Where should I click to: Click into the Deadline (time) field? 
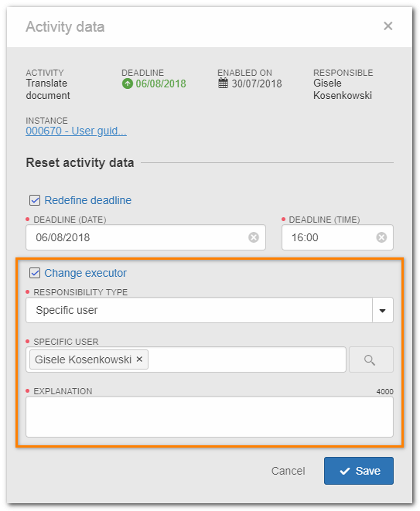[337, 237]
